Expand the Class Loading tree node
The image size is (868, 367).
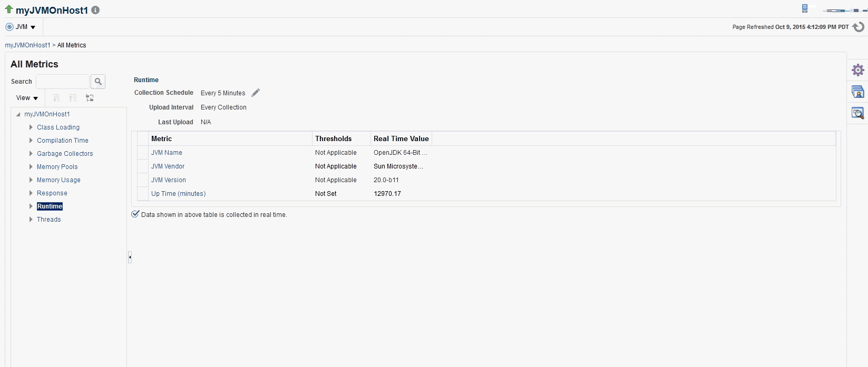point(31,127)
